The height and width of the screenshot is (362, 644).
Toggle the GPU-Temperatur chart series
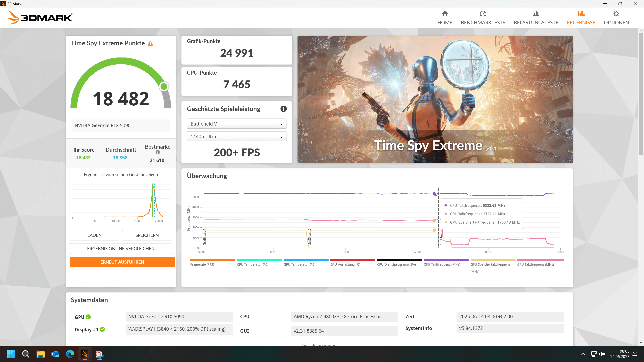coord(299,264)
